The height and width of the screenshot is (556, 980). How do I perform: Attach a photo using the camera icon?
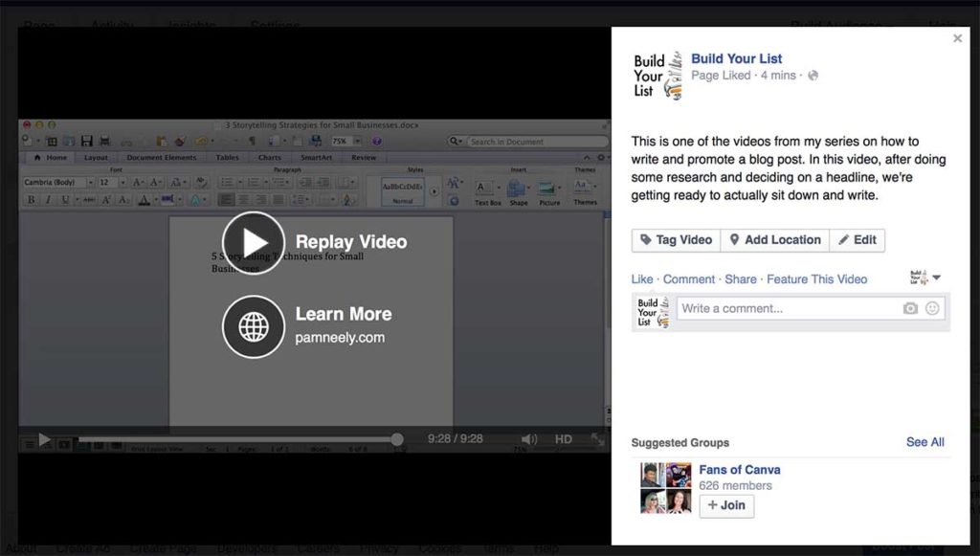point(911,308)
